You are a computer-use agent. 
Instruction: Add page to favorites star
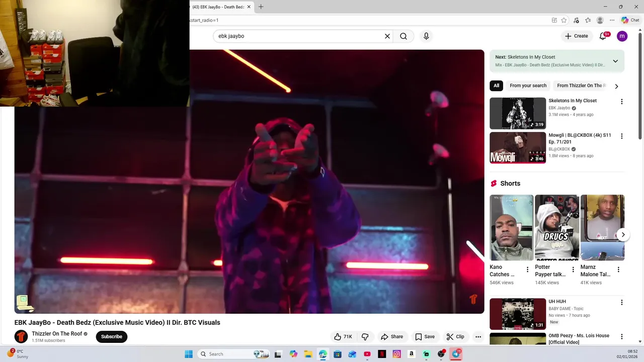point(564,20)
